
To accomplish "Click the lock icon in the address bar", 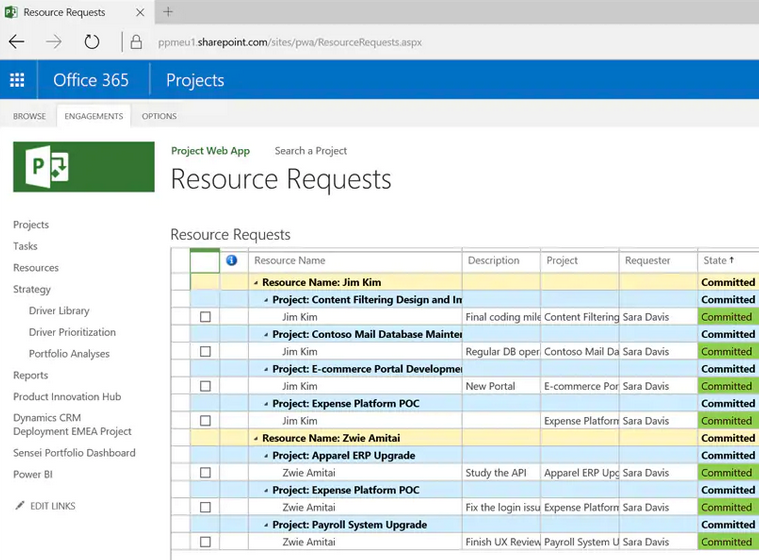I will click(137, 42).
